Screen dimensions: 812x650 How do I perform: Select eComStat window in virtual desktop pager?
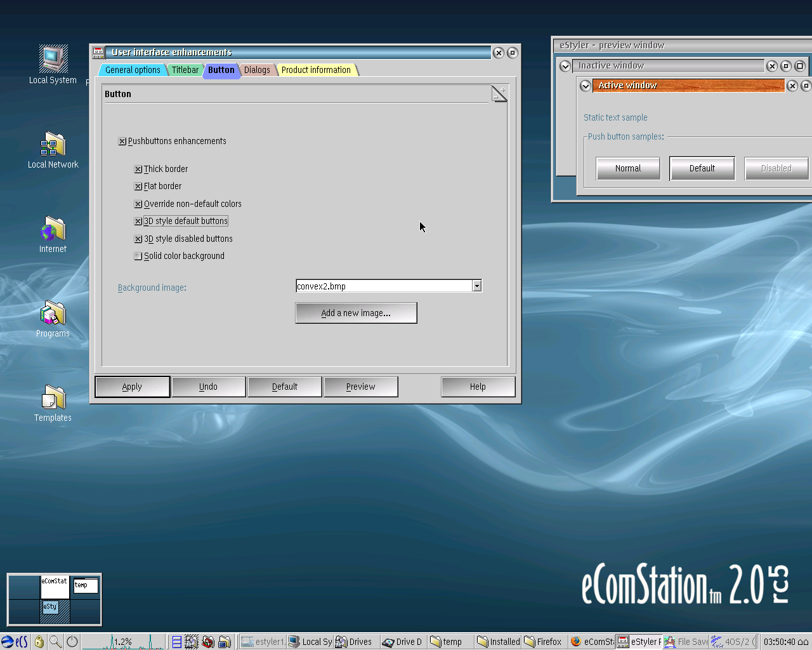[55, 587]
